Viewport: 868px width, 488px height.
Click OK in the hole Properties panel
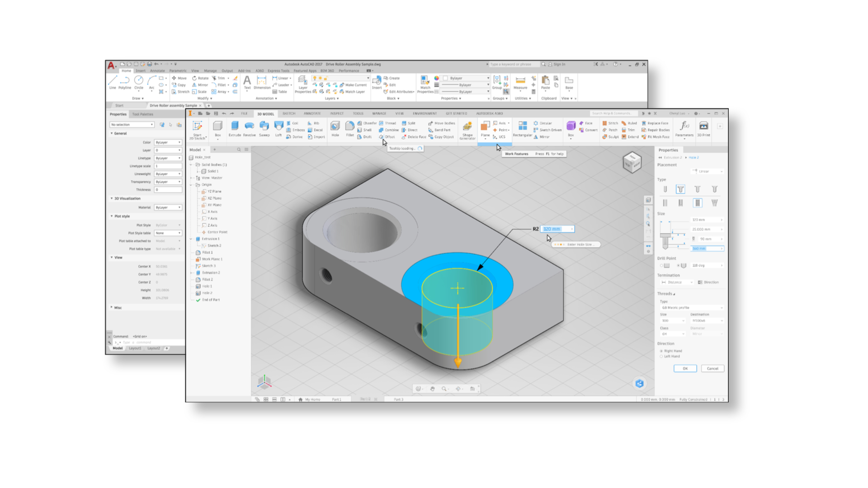pos(685,369)
